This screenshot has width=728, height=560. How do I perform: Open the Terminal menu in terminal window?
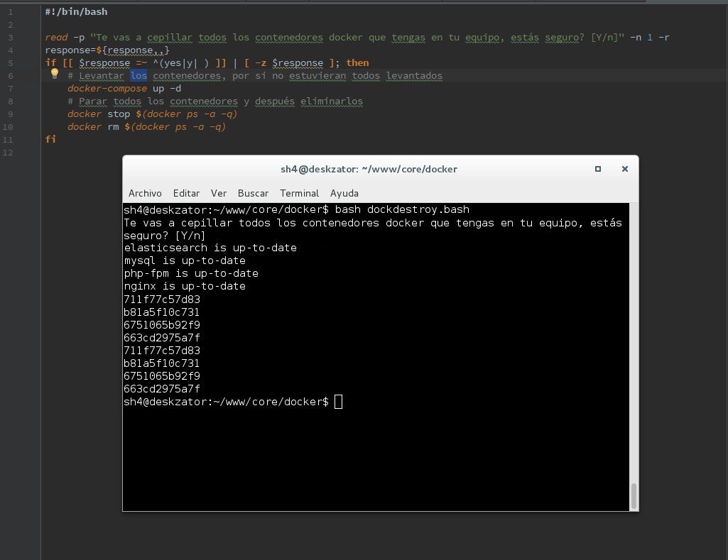click(x=300, y=193)
